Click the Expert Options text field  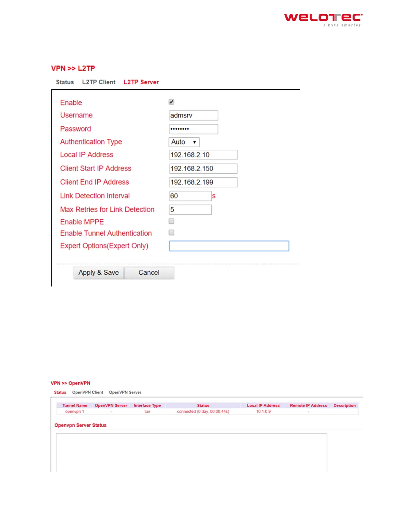coord(229,246)
